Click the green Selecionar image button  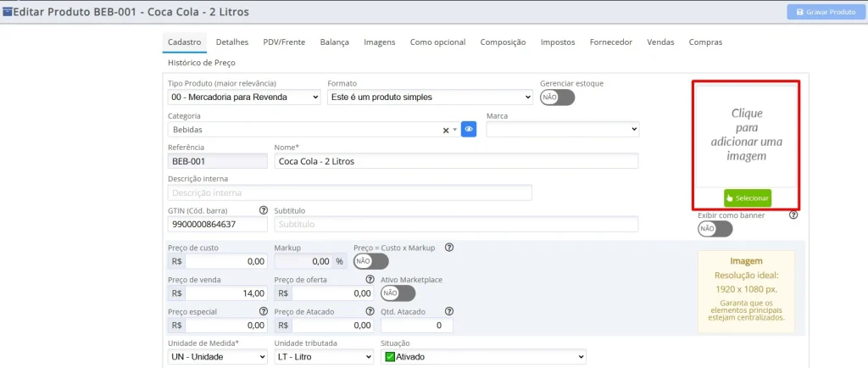748,198
